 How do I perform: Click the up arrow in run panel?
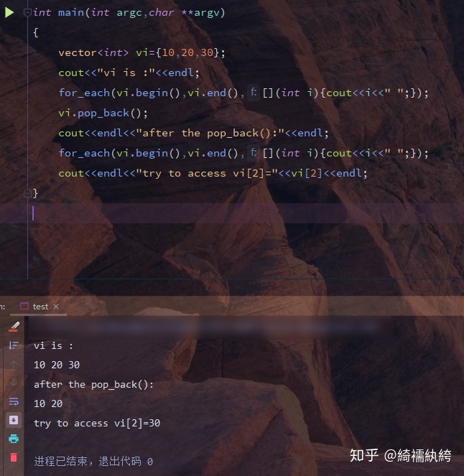coord(14,364)
